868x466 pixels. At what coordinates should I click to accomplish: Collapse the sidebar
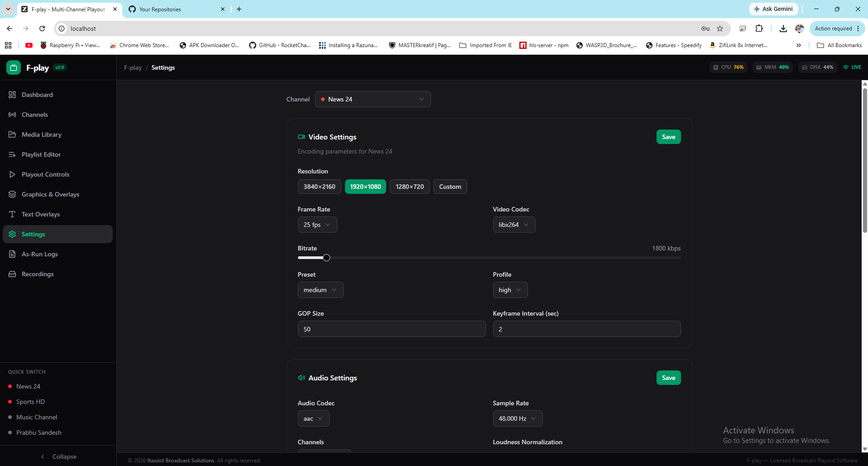click(58, 456)
